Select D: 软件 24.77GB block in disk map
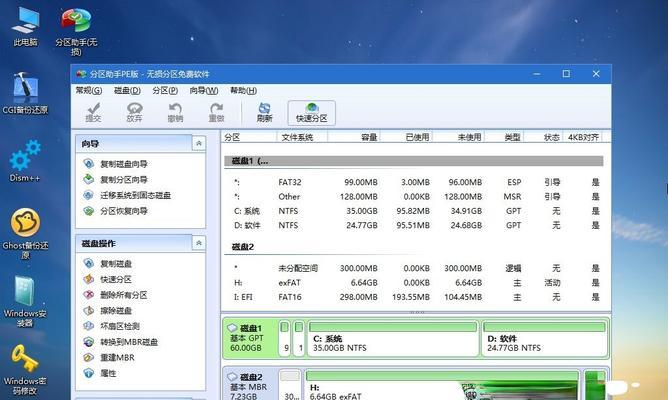The height and width of the screenshot is (400, 668). tap(544, 338)
